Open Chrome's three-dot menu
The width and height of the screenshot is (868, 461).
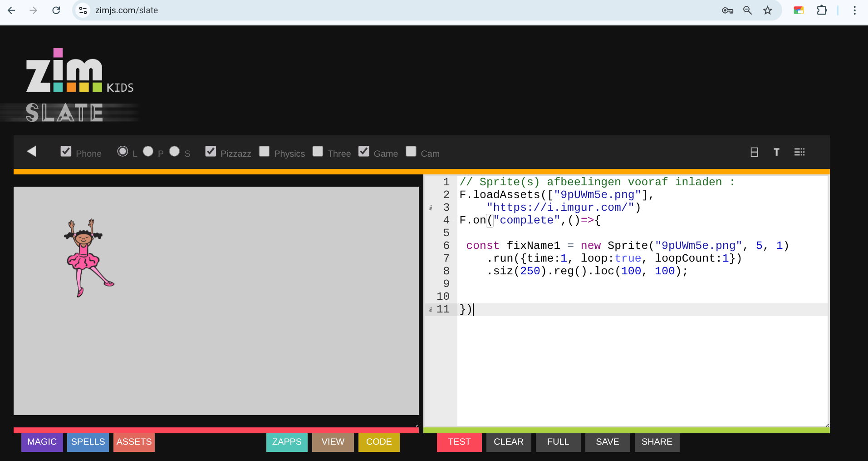point(854,10)
